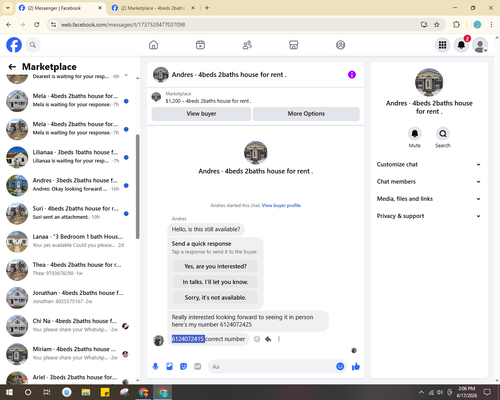Open the Marketplace storefront nav icon
Viewport: 500px width, 400px height.
[294, 45]
